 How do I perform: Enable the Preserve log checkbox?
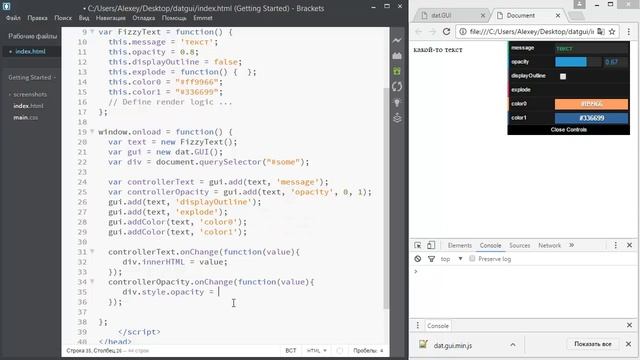click(472, 258)
